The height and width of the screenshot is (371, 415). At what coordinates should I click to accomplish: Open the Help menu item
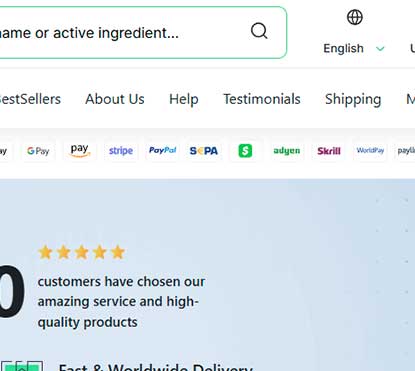[x=184, y=99]
